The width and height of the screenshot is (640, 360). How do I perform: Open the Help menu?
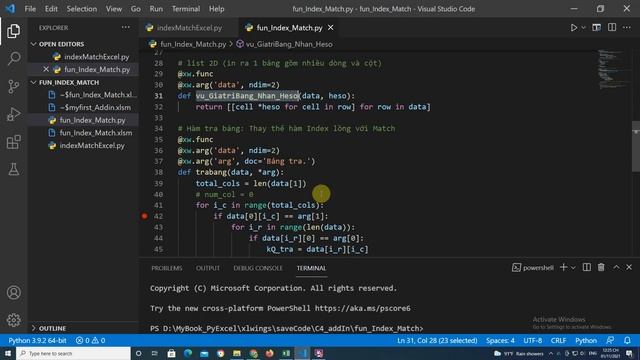tap(216, 9)
